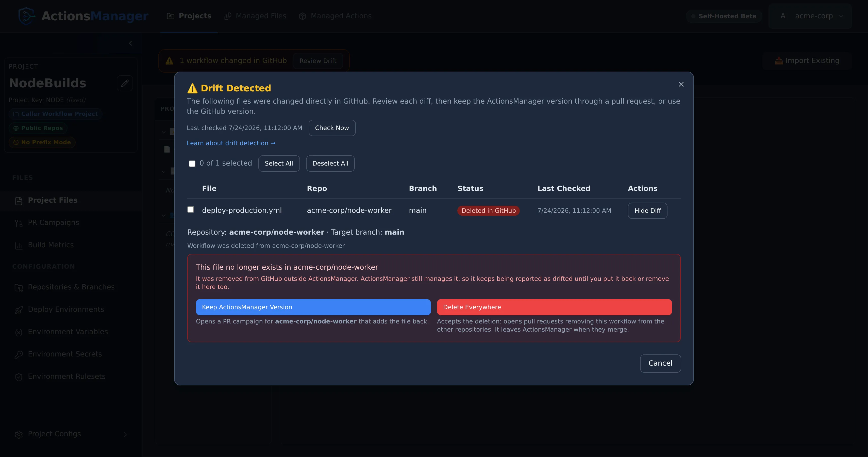Viewport: 868px width, 457px height.
Task: Expand Project Configs with its right chevron
Action: [125, 434]
